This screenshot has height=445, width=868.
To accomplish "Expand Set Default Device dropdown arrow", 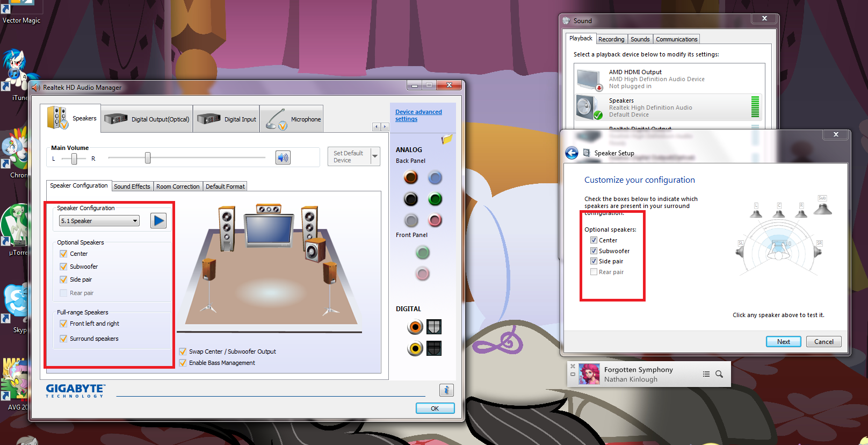I will point(375,156).
